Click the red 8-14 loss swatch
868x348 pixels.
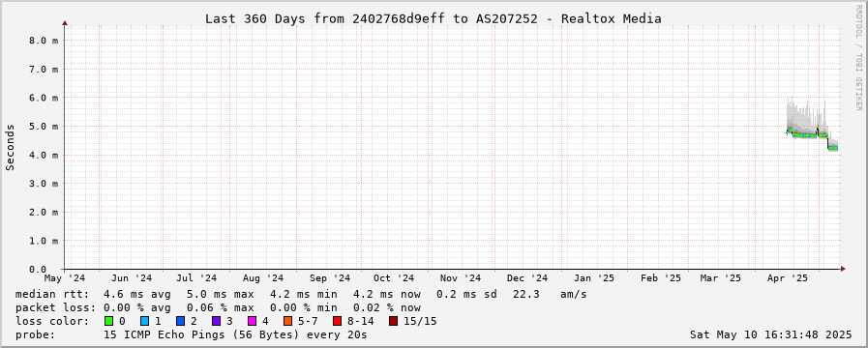point(337,321)
